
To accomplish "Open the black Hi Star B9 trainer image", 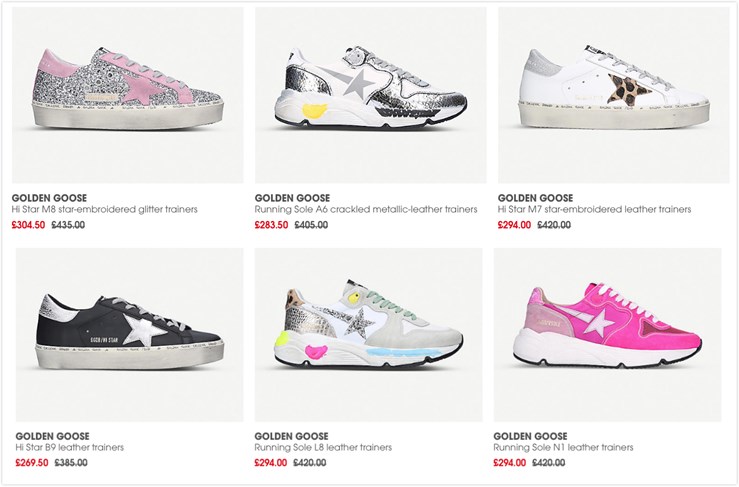I will [130, 335].
